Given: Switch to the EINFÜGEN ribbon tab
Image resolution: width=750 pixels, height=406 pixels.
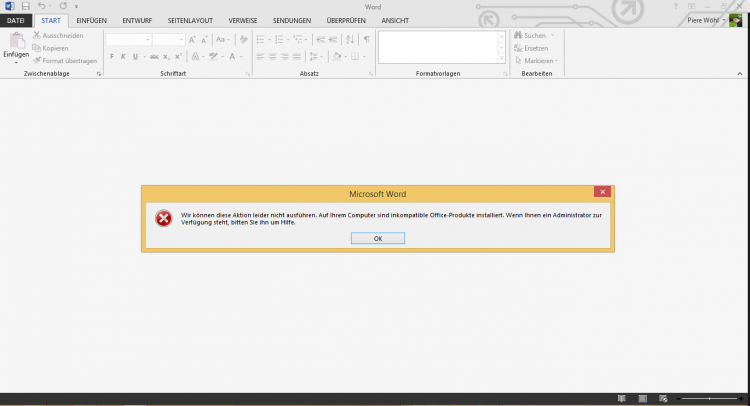Looking at the screenshot, I should (91, 21).
